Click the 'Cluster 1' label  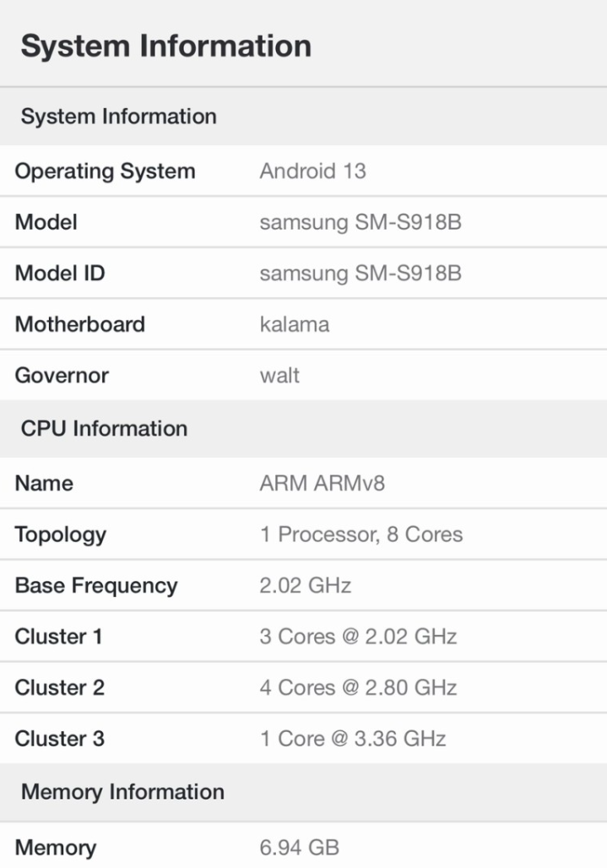[x=58, y=637]
